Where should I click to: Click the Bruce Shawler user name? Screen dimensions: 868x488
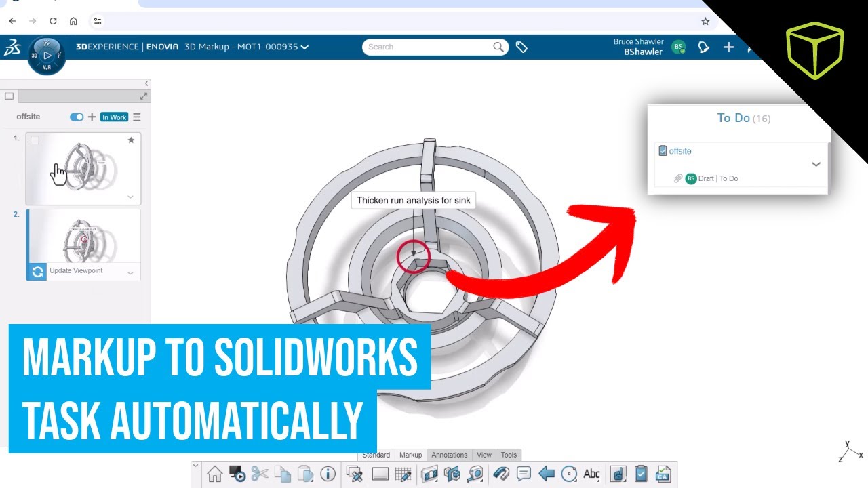click(638, 41)
